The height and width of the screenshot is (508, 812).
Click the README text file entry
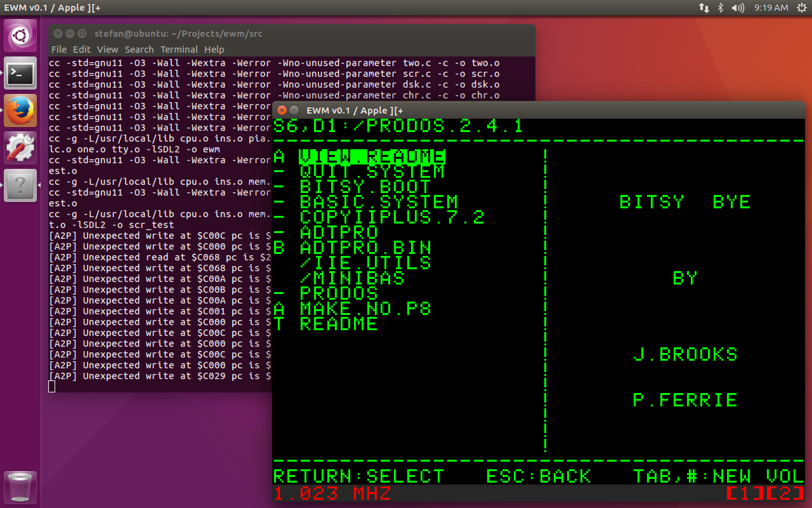tap(338, 324)
